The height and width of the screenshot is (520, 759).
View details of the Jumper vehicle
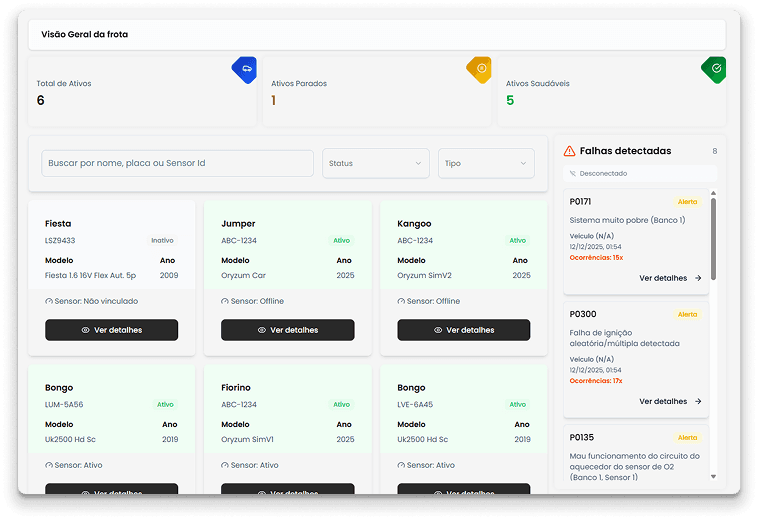tap(288, 330)
